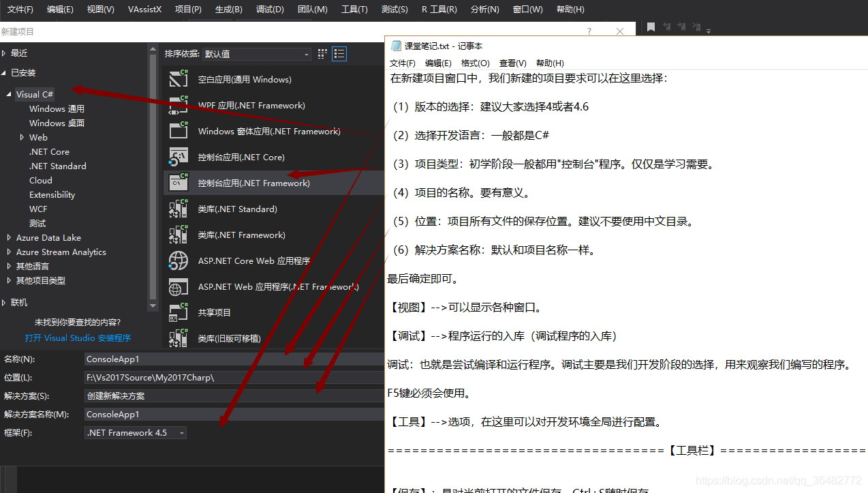Expand the Azure Data Lake node
The height and width of the screenshot is (493, 868).
tap(9, 237)
